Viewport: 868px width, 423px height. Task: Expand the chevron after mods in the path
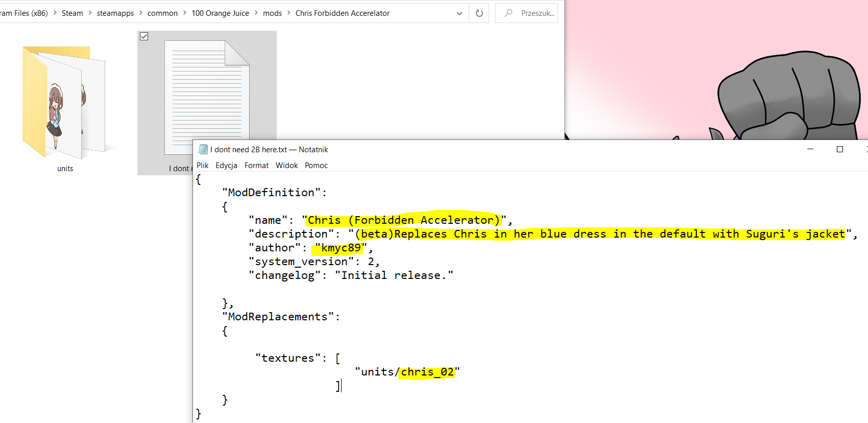[x=289, y=13]
